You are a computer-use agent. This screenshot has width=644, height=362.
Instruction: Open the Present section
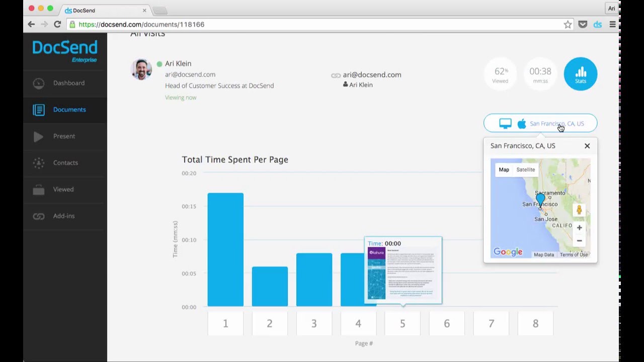64,136
